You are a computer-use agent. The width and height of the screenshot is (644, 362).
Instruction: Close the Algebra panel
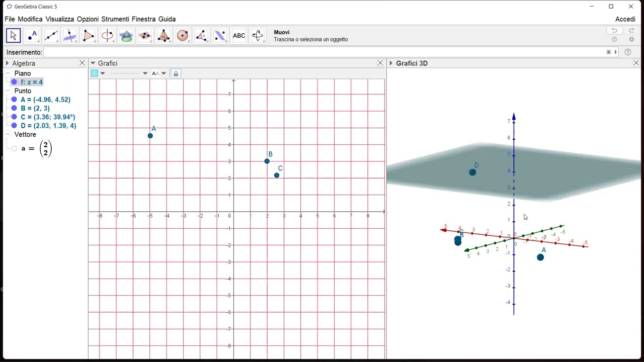click(x=82, y=63)
